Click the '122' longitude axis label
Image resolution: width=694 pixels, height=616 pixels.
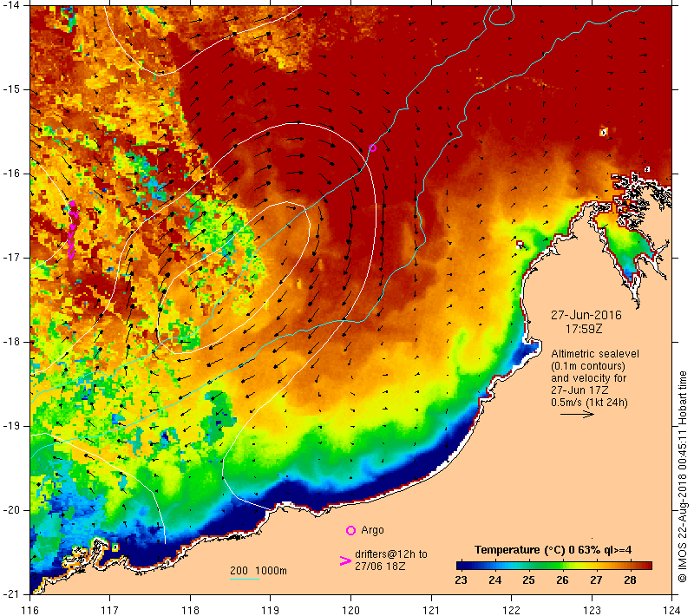tap(511, 610)
